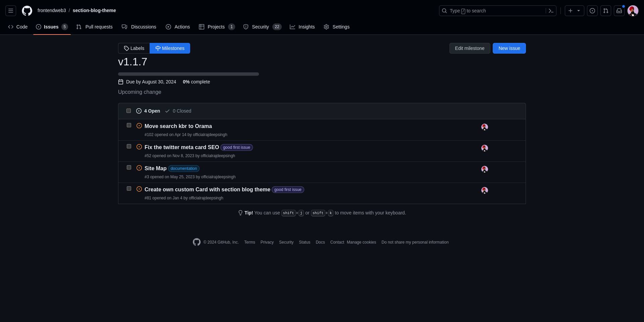The image size is (644, 322).
Task: Click open-issue icon for Create own custom Card
Action: (x=139, y=189)
